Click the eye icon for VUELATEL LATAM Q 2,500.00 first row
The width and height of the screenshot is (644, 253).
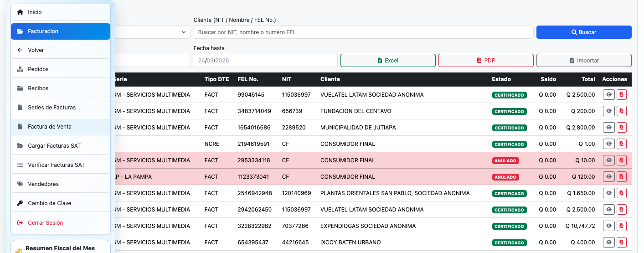coord(608,95)
